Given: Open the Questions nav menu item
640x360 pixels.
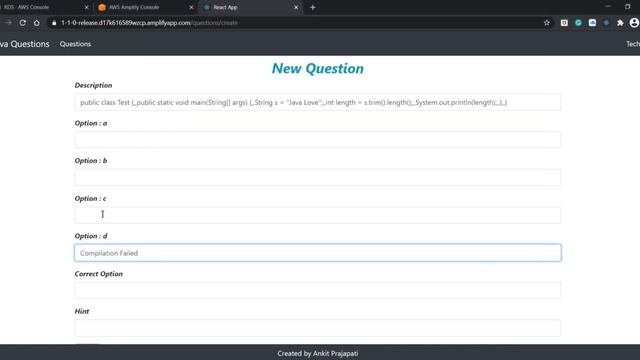Looking at the screenshot, I should (x=75, y=44).
